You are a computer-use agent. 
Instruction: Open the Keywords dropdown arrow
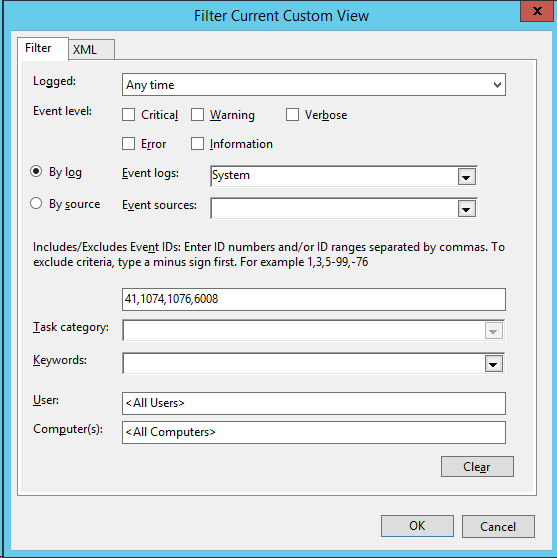click(x=493, y=364)
